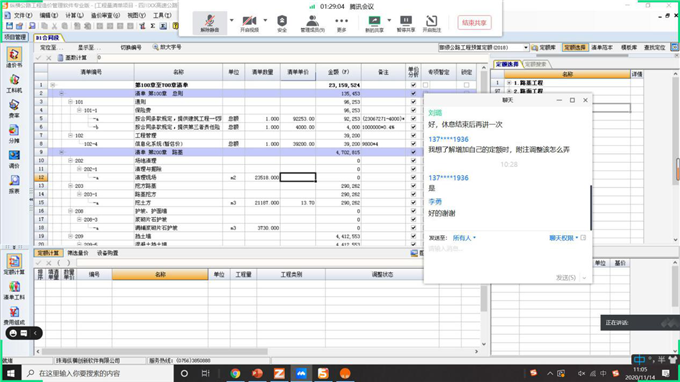Screen dimensions: 680x382
Task: Click 清单范本 toolbar button
Action: [x=602, y=47]
